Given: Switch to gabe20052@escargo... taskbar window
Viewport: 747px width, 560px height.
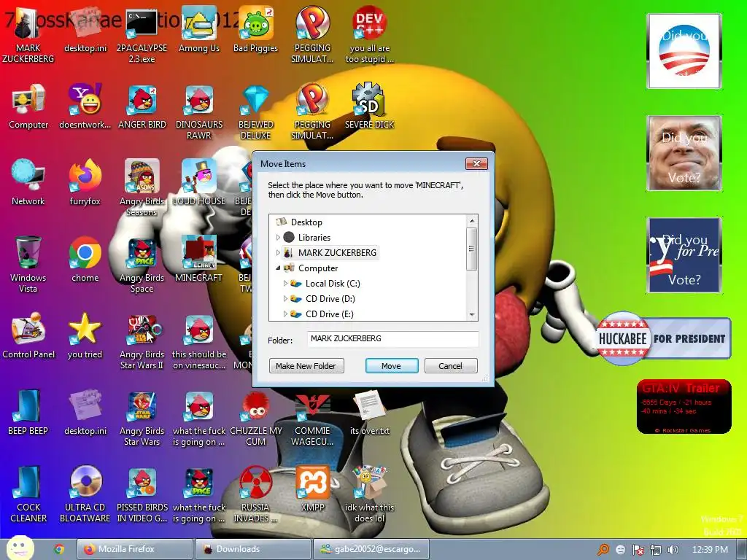Looking at the screenshot, I should tap(371, 549).
